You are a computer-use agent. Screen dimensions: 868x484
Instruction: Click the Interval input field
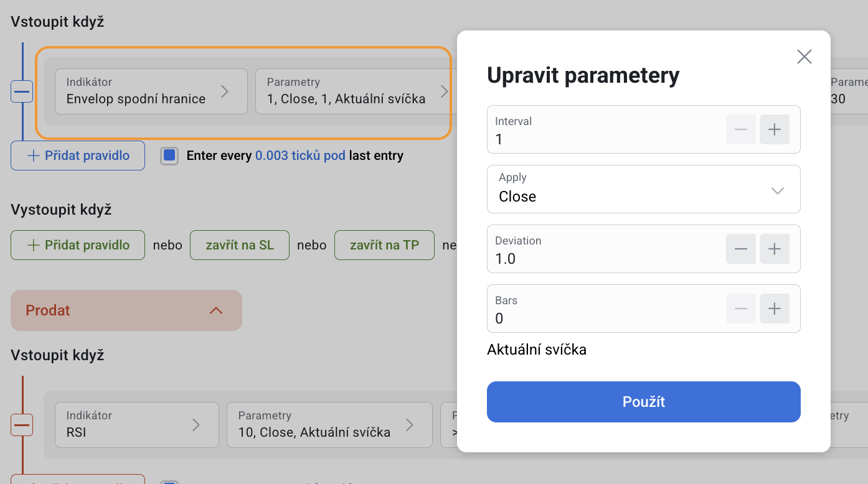[604, 138]
